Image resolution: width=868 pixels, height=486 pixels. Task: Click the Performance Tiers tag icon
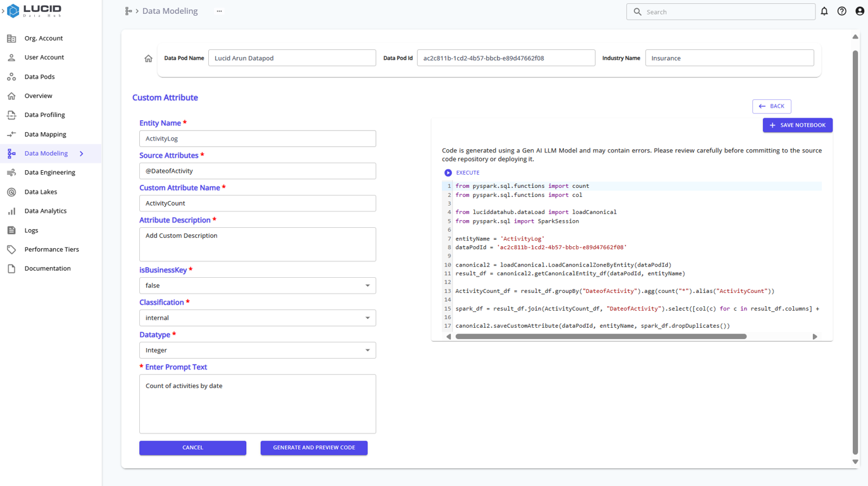(x=11, y=249)
